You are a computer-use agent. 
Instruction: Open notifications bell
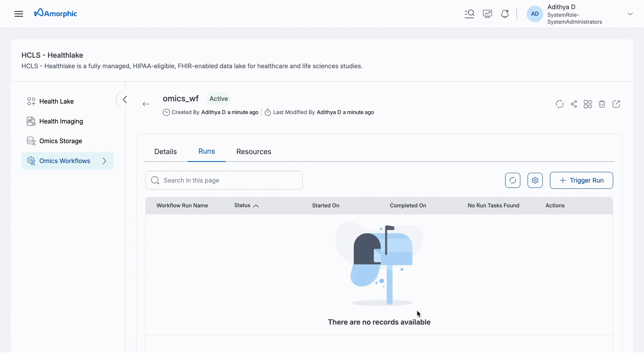pyautogui.click(x=505, y=14)
